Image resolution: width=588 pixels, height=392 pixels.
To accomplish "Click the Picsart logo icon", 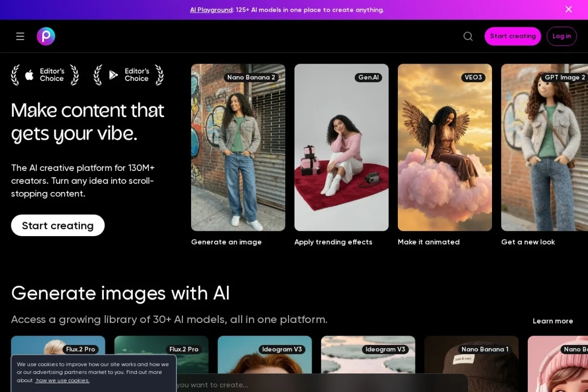I will (46, 36).
